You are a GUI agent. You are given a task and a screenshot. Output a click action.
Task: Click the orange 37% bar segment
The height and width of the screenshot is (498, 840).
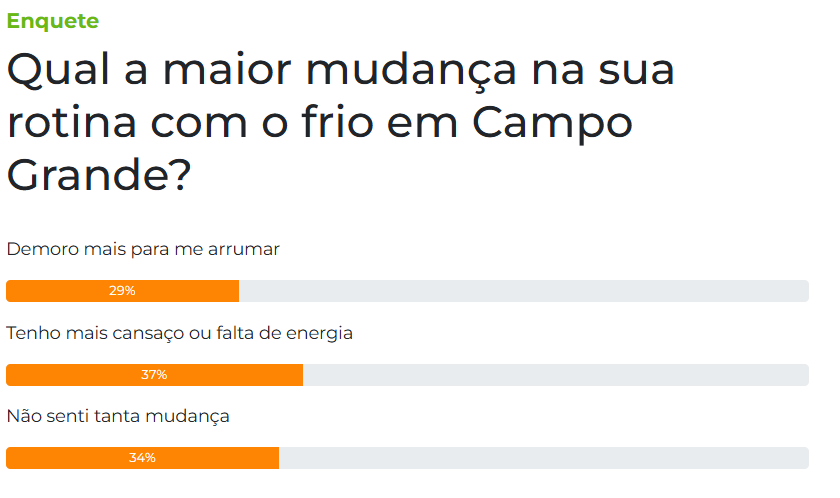[x=154, y=375]
